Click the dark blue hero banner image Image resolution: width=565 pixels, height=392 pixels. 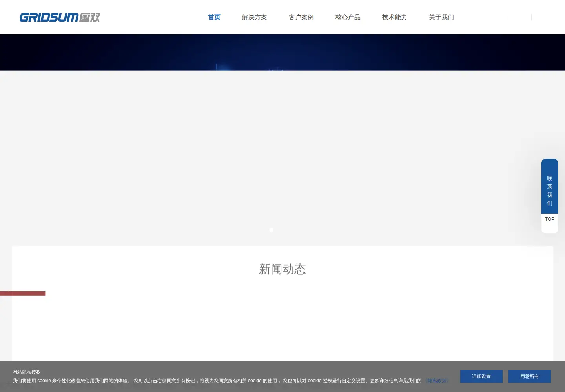pos(282,53)
